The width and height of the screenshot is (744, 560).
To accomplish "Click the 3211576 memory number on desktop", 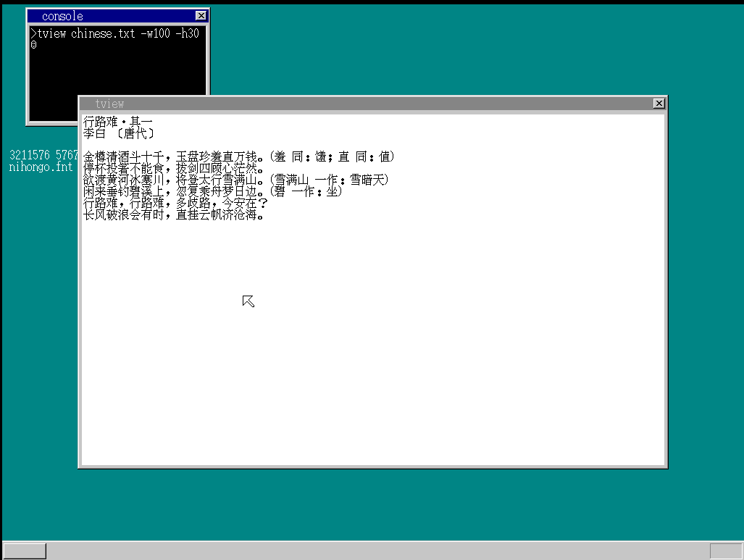I will 30,155.
